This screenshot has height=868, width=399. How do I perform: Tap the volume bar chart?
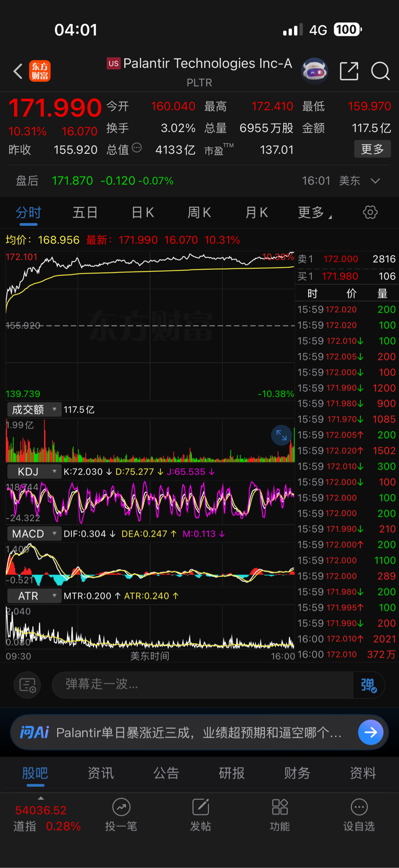(x=150, y=441)
